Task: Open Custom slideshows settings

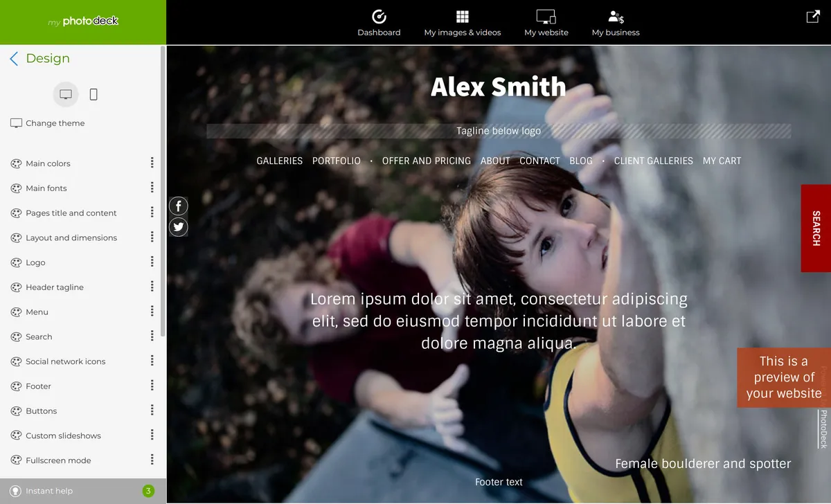Action: 63,435
